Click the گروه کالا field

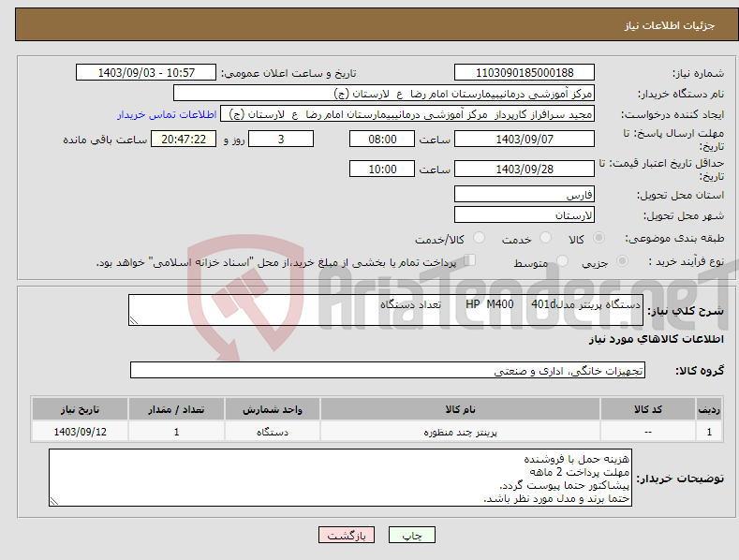[x=388, y=371]
